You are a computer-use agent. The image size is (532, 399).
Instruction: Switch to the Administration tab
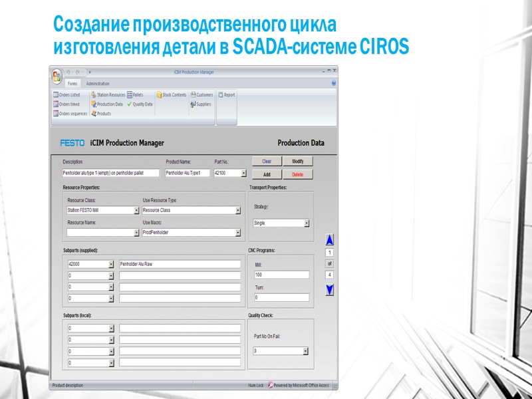click(x=98, y=84)
